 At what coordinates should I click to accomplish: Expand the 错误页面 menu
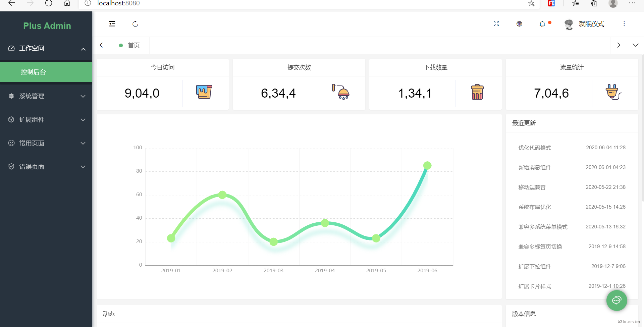pyautogui.click(x=46, y=166)
